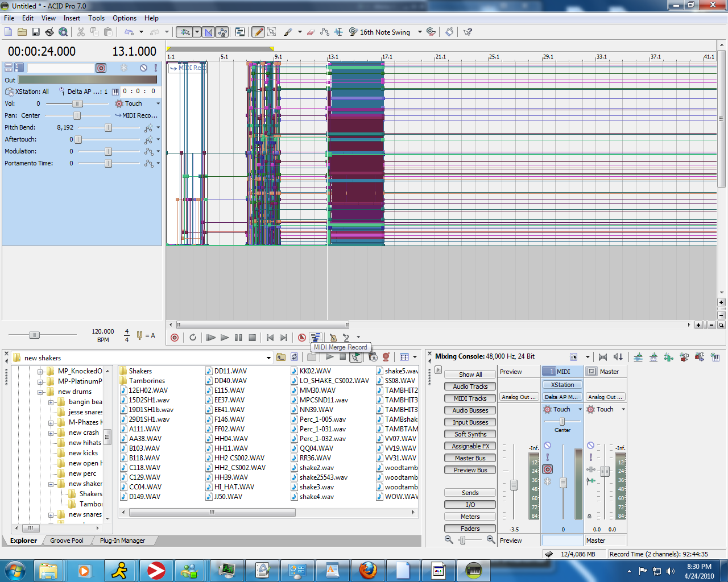Toggle the Metronome icon

point(333,337)
